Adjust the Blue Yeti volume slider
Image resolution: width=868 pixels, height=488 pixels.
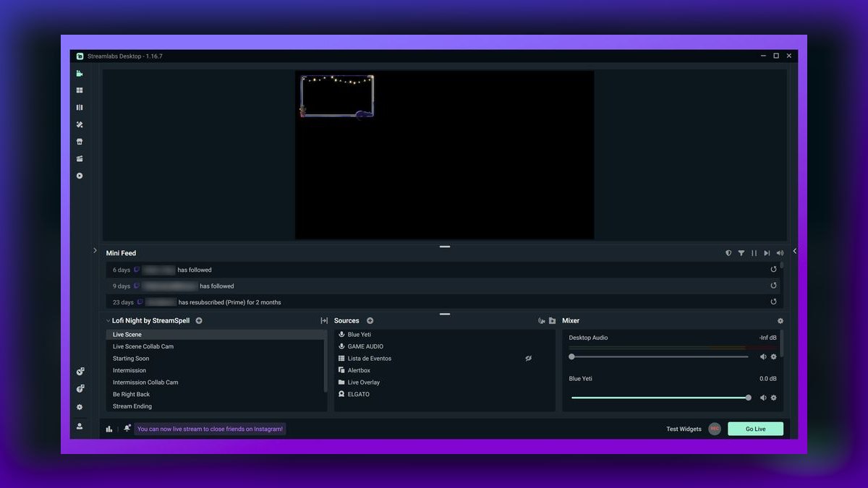point(660,398)
